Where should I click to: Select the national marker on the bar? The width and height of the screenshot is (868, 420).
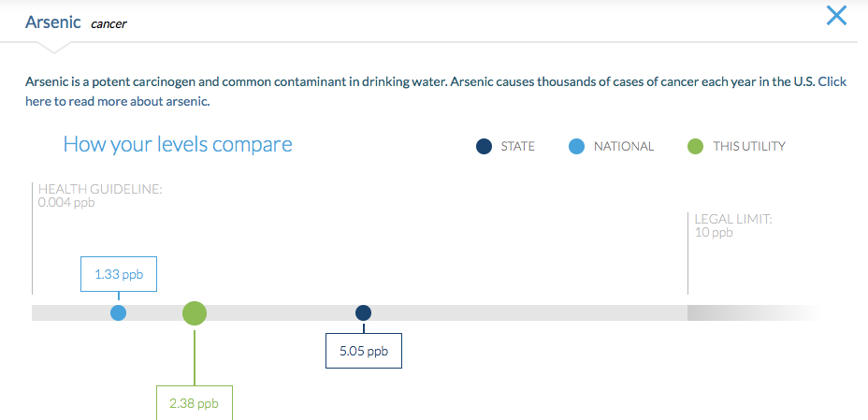pos(119,312)
